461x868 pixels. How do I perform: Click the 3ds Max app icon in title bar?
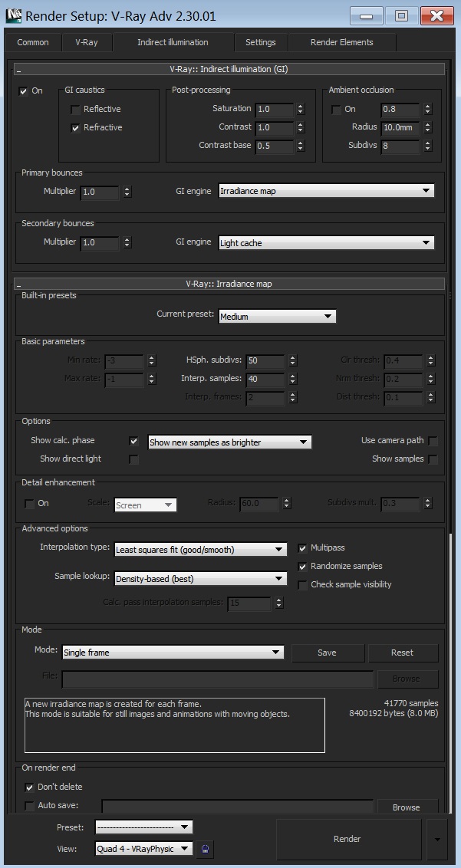click(13, 15)
